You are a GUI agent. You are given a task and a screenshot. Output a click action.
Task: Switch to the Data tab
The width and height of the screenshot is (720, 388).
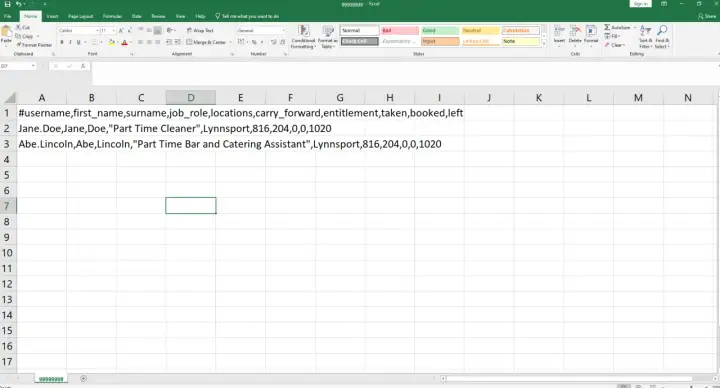point(136,16)
